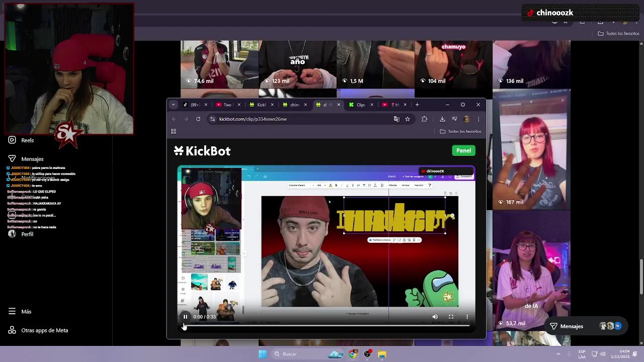Open the Chrome three-dot menu in front window
The height and width of the screenshot is (362, 644).
coord(478,119)
